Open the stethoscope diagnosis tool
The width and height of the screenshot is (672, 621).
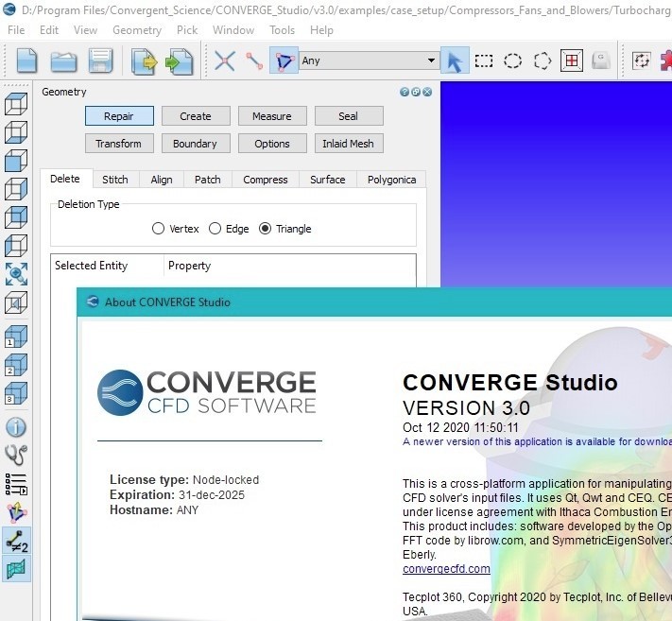coord(16,455)
